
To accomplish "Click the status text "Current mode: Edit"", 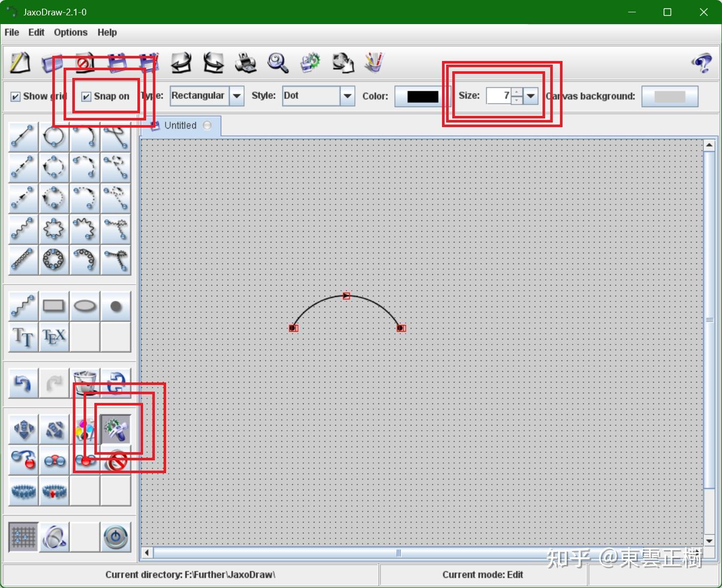I will pyautogui.click(x=483, y=575).
